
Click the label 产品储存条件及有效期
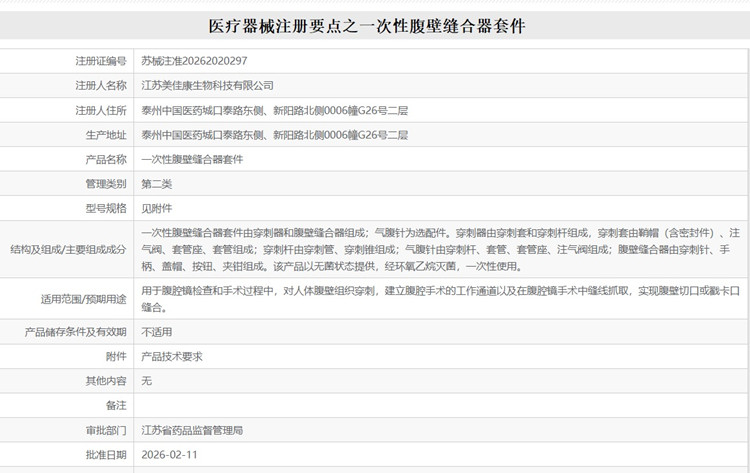click(76, 332)
